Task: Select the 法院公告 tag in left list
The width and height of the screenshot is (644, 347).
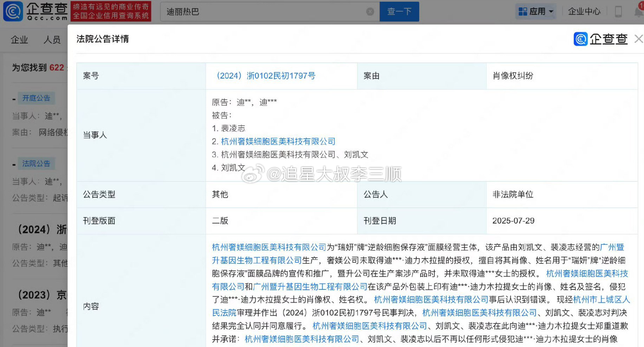Action: (x=36, y=164)
